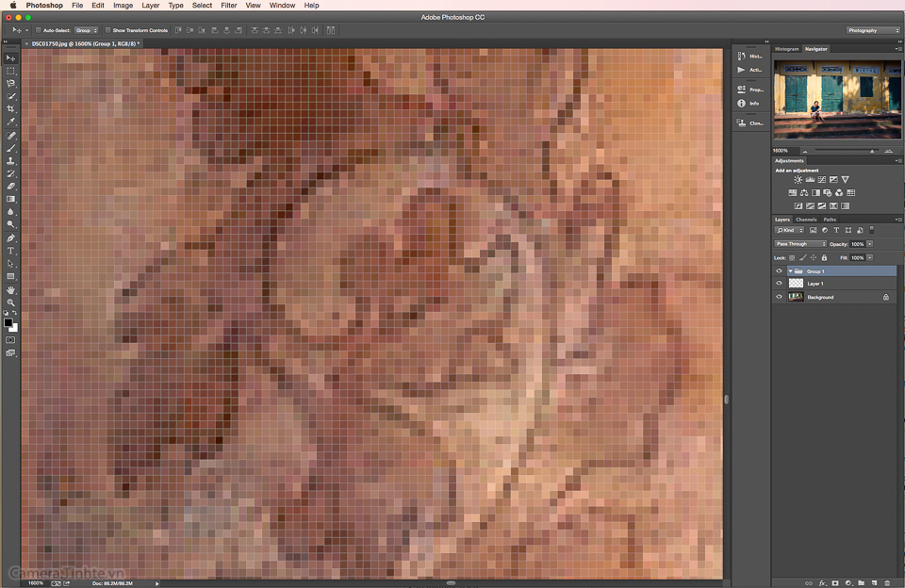Select the Crop tool
Screen dimensions: 905x588
pyautogui.click(x=11, y=109)
